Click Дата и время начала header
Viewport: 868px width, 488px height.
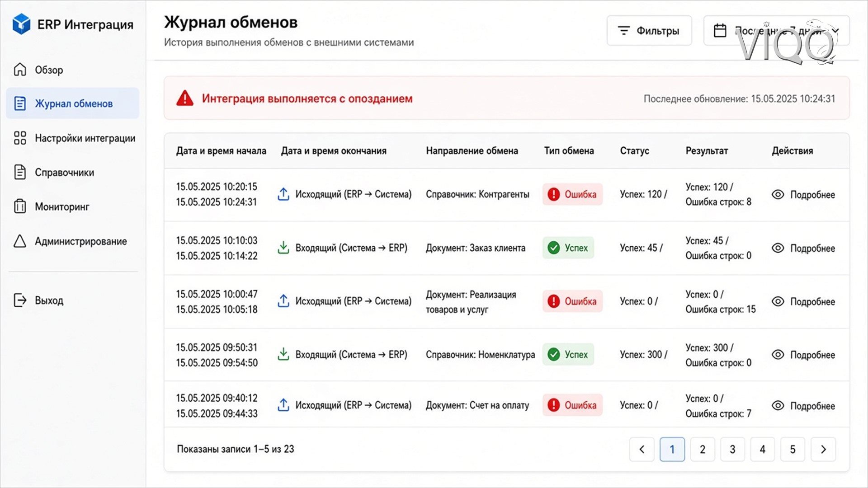click(x=221, y=151)
